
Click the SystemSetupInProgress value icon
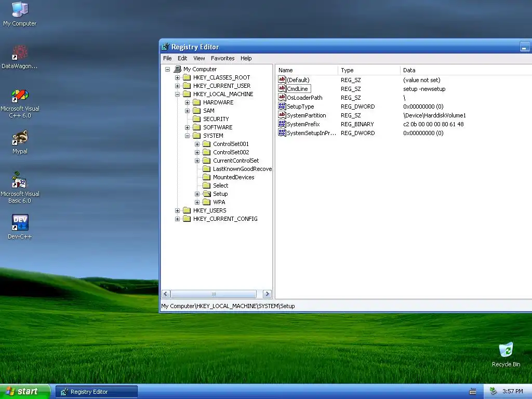click(282, 132)
